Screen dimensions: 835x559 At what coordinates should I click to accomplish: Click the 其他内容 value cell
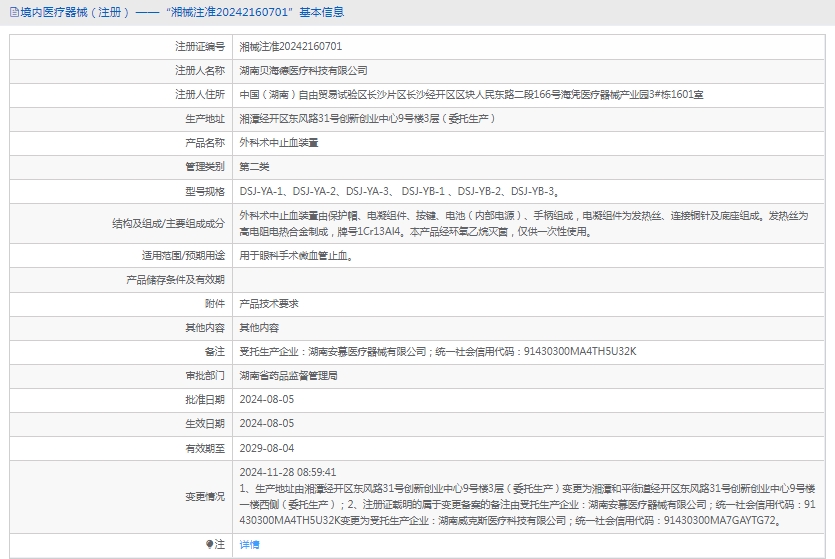coord(259,327)
